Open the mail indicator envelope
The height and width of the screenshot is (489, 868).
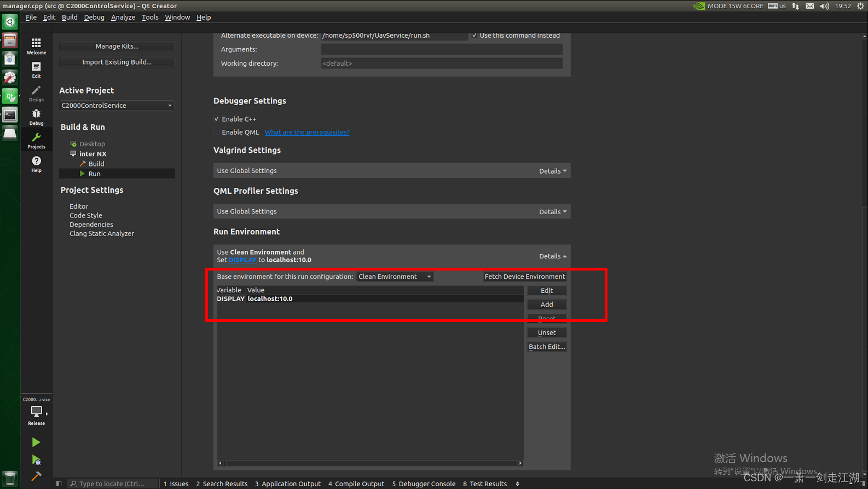pos(810,6)
